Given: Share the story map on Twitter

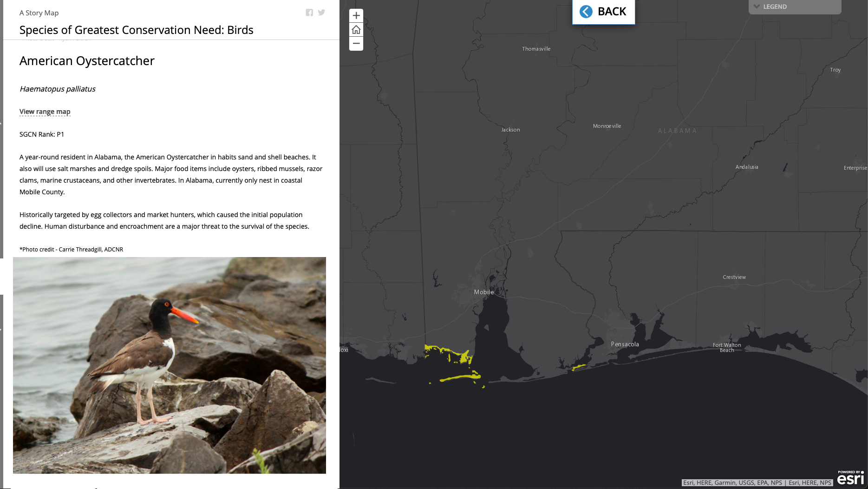Looking at the screenshot, I should click(x=321, y=13).
